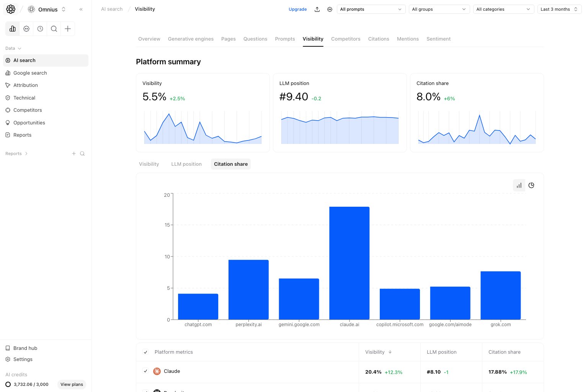Image resolution: width=588 pixels, height=392 pixels.
Task: Uncheck the Claude row checkbox
Action: tap(145, 371)
